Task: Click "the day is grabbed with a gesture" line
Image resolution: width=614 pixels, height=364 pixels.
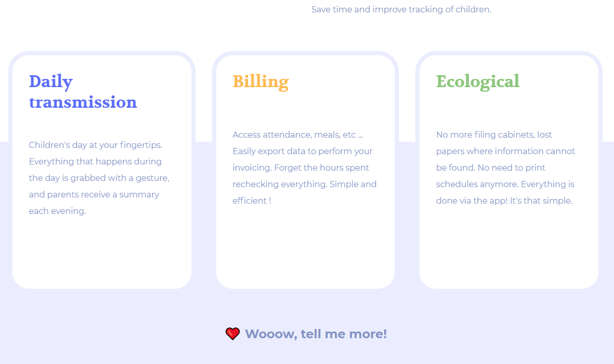Action: click(x=99, y=178)
